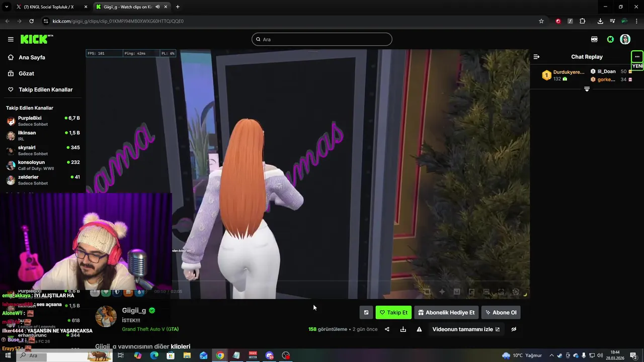Open Giigii_g channel name link
The height and width of the screenshot is (362, 644).
point(134,310)
